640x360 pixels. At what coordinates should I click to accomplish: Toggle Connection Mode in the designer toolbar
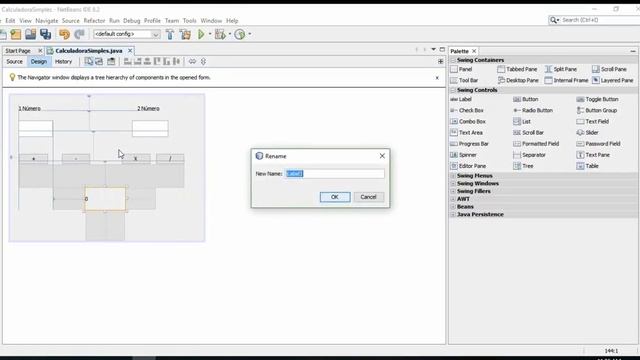coord(99,62)
